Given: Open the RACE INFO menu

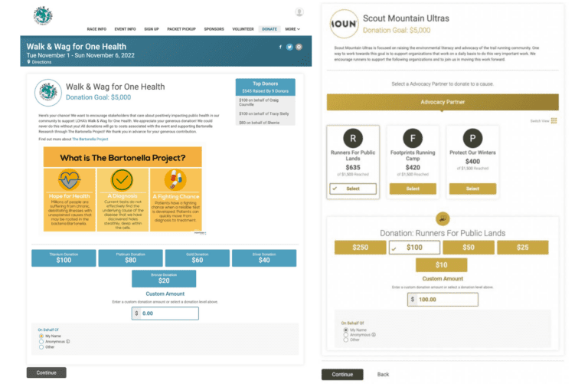Looking at the screenshot, I should 96,29.
